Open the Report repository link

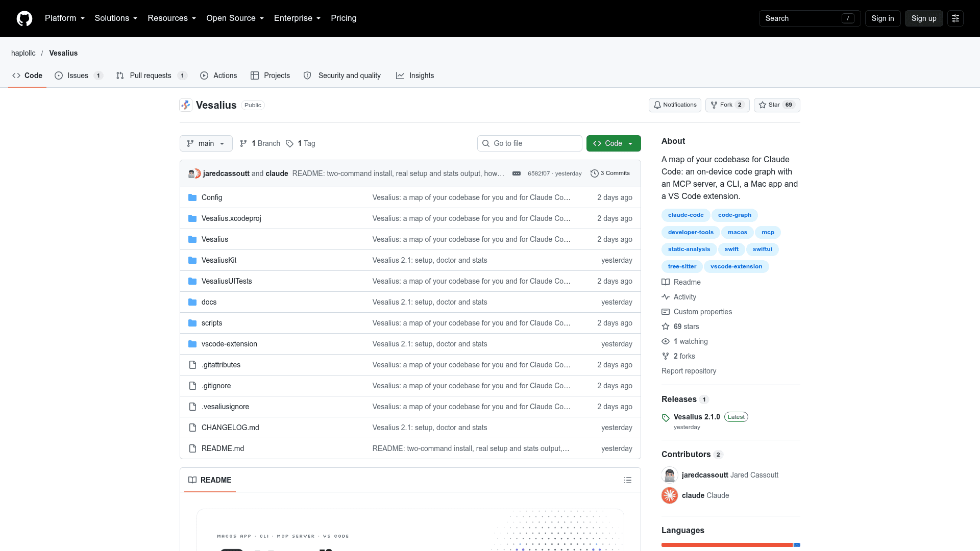coord(689,371)
